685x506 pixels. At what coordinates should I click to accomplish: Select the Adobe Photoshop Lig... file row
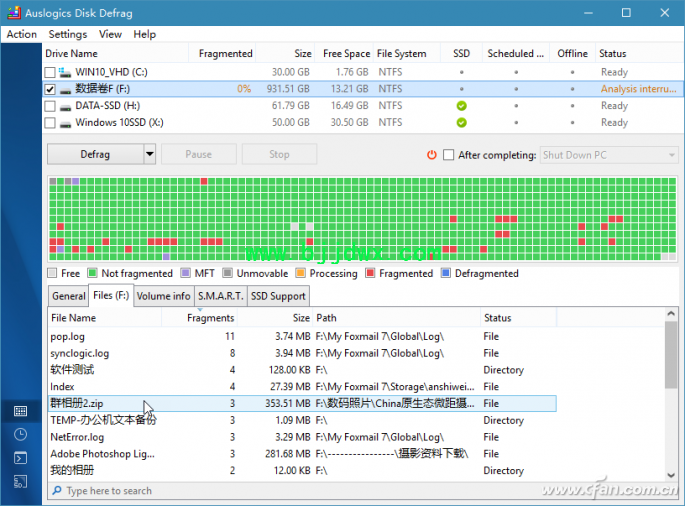pyautogui.click(x=302, y=454)
